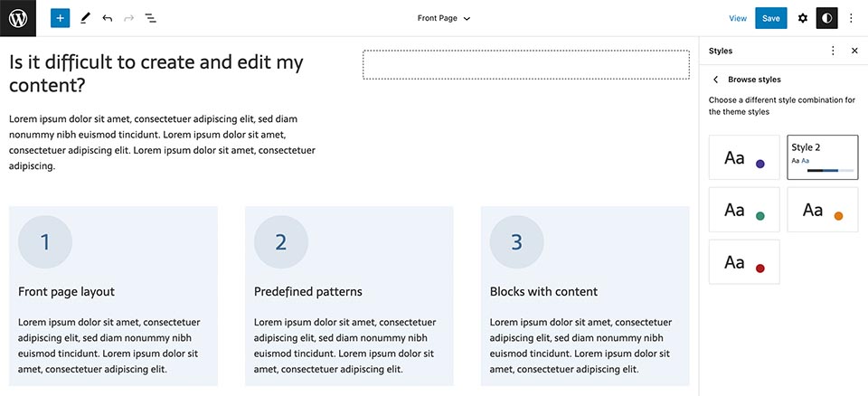Go back from Browse styles
This screenshot has height=396, width=868.
pyautogui.click(x=716, y=80)
